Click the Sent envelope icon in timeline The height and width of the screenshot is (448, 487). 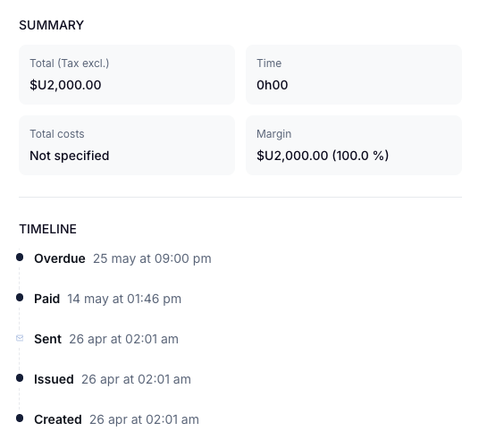tap(20, 338)
